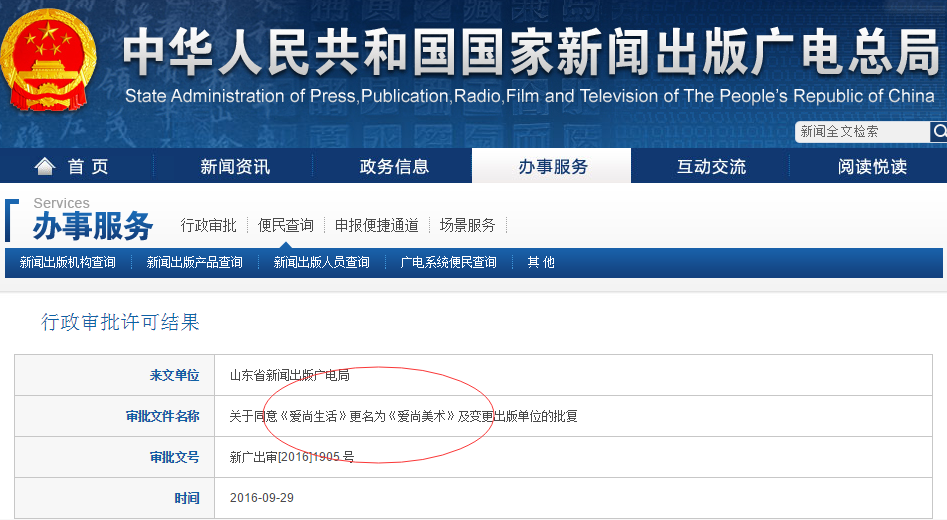Select the 办事服务 navigation tab
Screen dimensions: 947x520
coord(552,166)
